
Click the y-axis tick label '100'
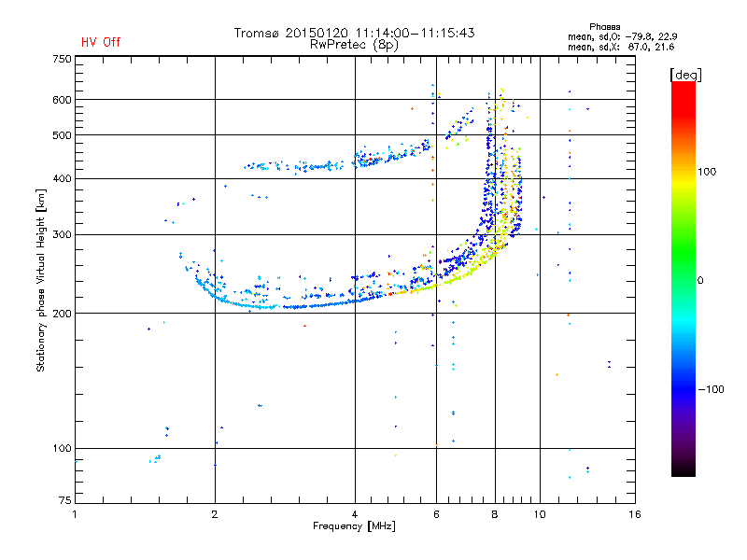coord(62,449)
